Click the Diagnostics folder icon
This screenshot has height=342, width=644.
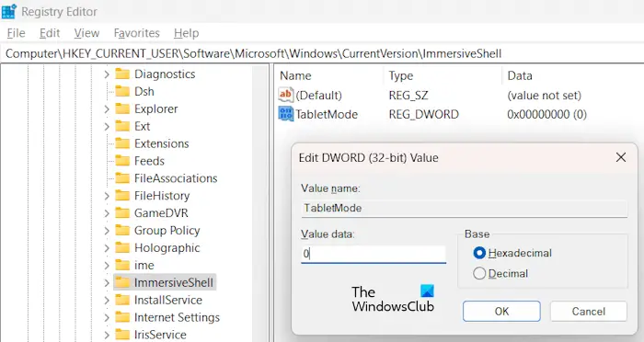[122, 74]
